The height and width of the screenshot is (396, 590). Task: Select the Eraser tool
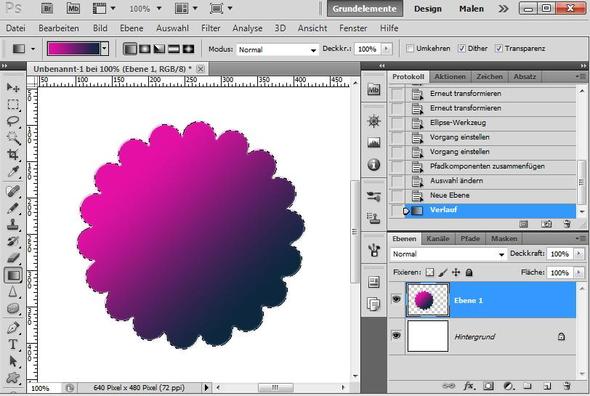point(13,258)
